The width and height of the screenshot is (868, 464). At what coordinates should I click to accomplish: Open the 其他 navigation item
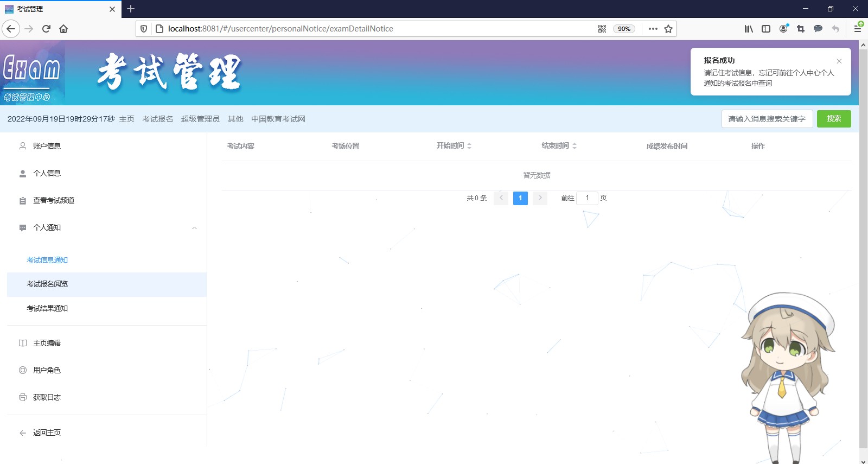pos(235,119)
